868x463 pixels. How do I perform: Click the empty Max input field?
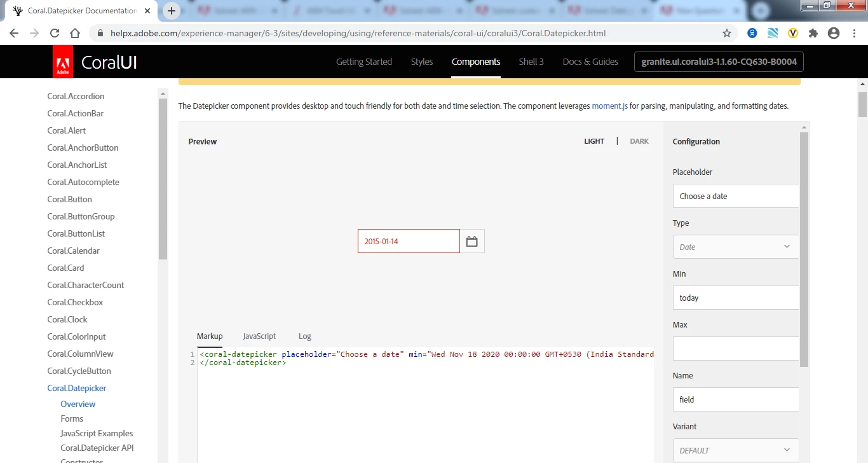tap(736, 349)
